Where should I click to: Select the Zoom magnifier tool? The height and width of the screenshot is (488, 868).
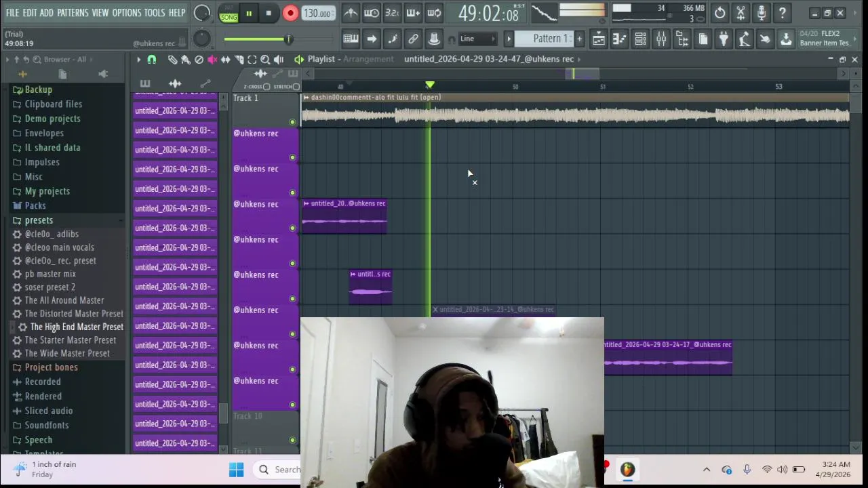click(265, 60)
